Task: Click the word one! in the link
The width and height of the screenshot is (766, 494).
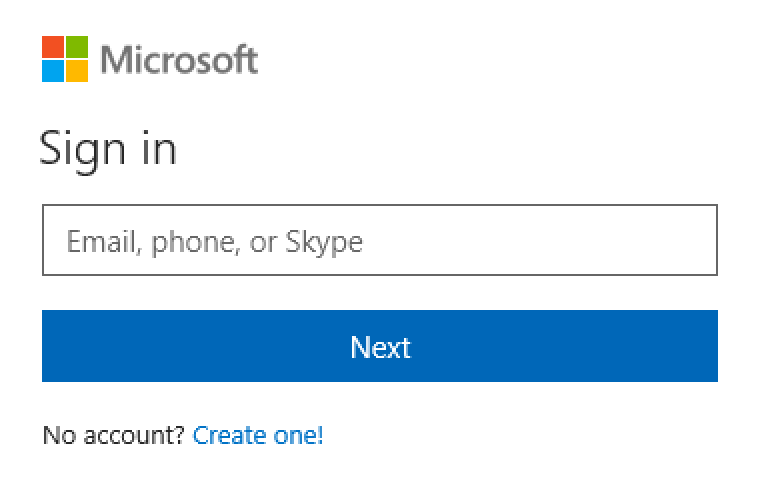Action: (x=300, y=435)
